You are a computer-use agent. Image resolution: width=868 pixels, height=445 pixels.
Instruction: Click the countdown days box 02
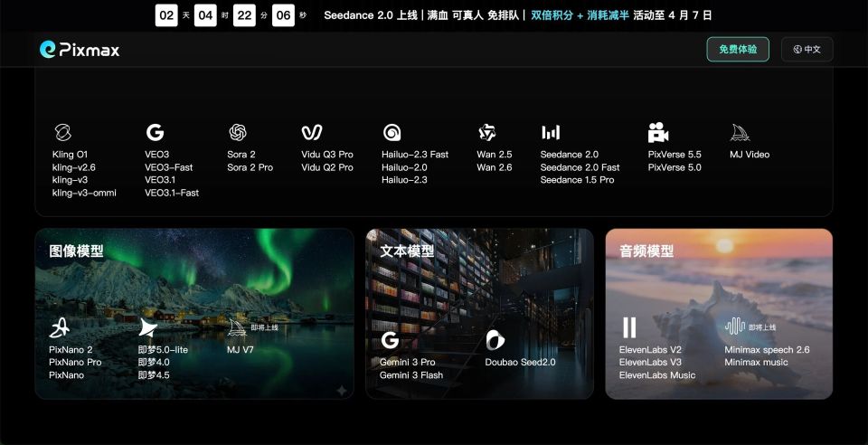[x=166, y=15]
